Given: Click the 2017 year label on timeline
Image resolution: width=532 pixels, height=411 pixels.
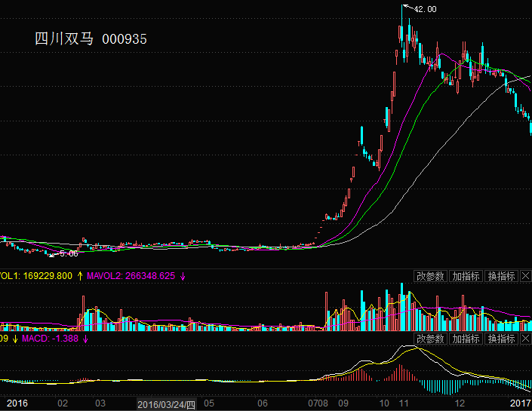Looking at the screenshot, I should click(521, 404).
